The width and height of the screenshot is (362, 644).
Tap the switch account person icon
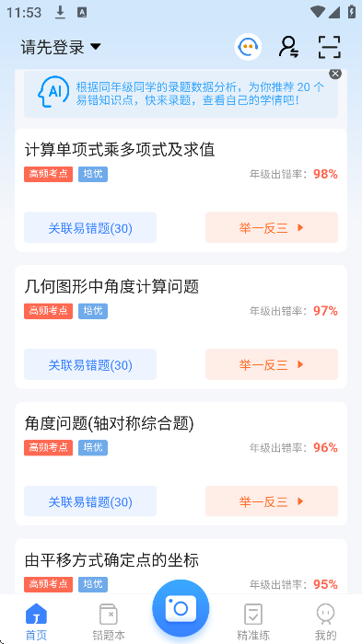point(289,47)
